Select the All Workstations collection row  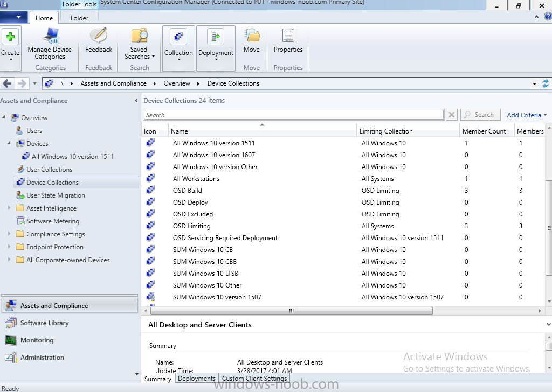point(343,178)
